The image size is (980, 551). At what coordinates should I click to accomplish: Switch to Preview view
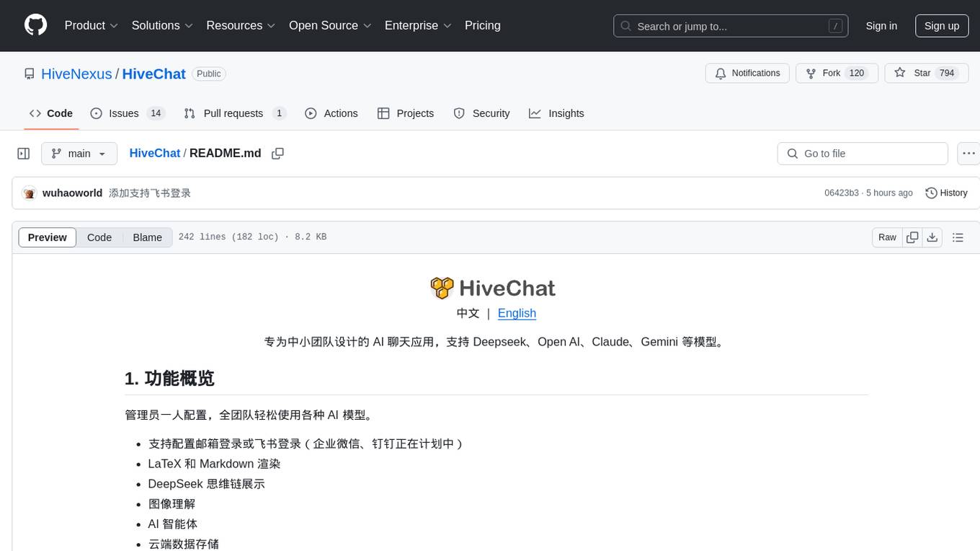[x=48, y=237]
